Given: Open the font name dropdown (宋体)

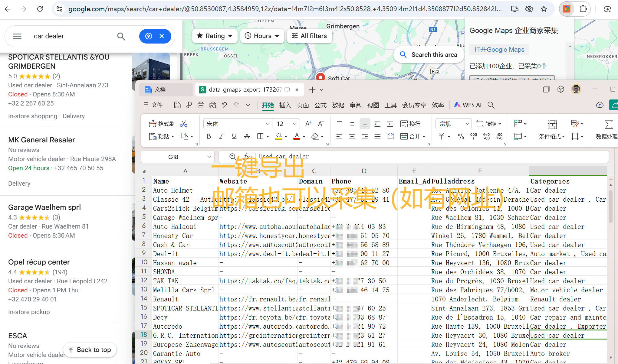Looking at the screenshot, I should (x=268, y=124).
